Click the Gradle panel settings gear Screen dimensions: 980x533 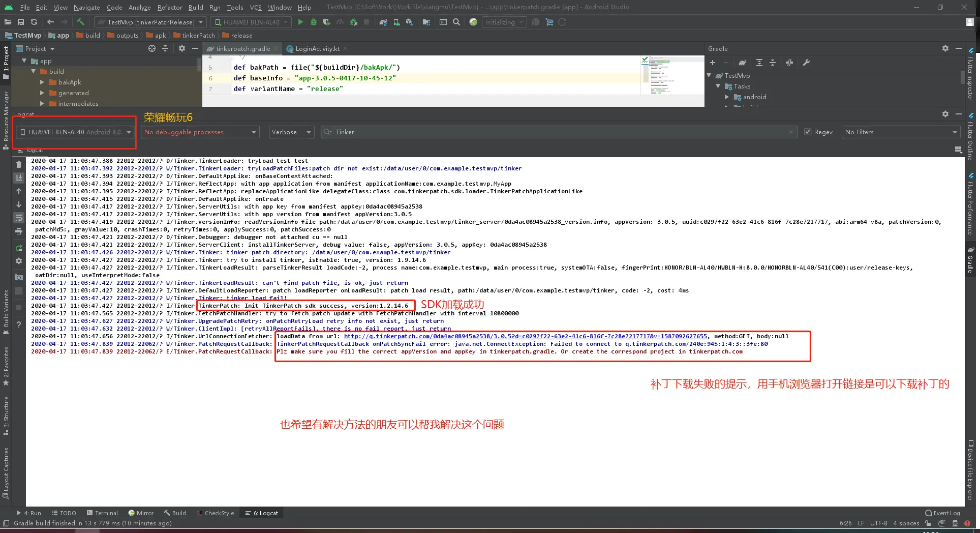pyautogui.click(x=945, y=48)
